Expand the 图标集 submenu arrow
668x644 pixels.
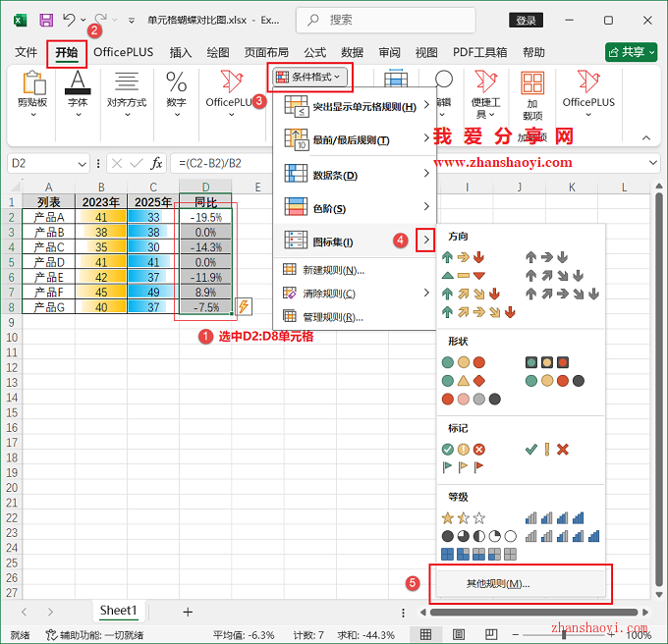(425, 239)
